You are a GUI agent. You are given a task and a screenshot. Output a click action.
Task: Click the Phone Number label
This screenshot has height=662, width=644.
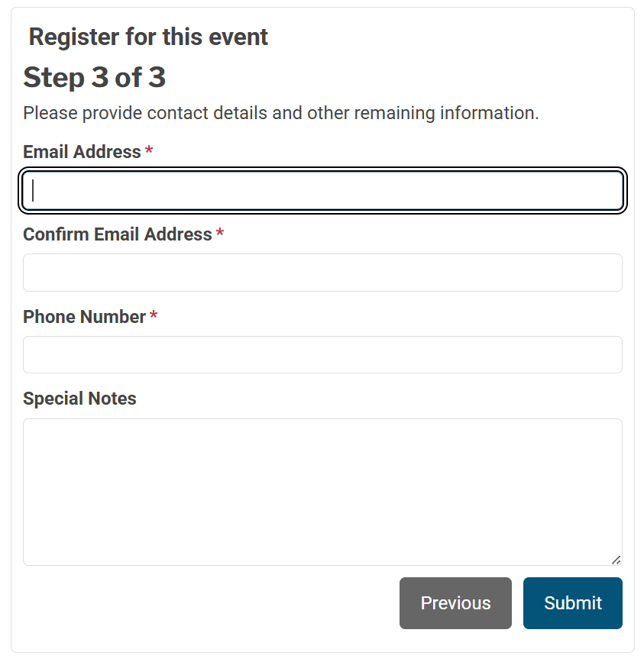click(84, 317)
